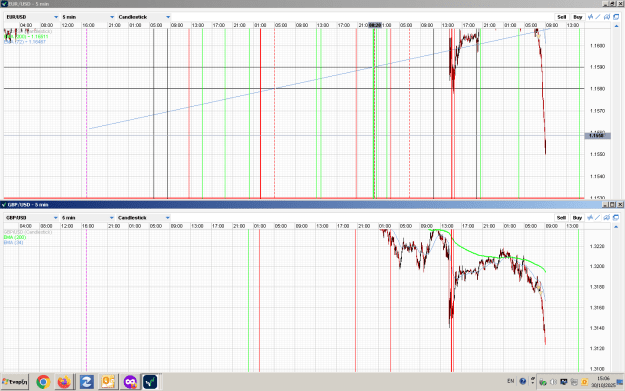Select the line drawing tool in GBP/USD chart

click(x=598, y=218)
